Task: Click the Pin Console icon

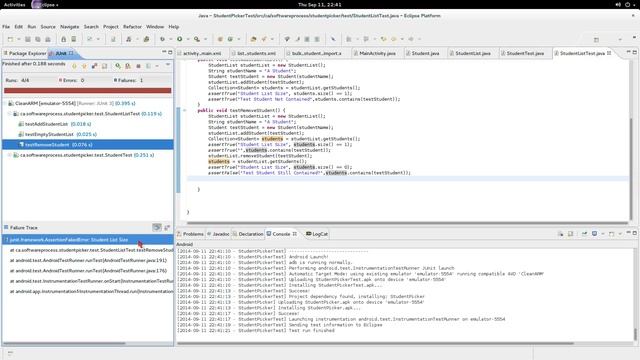Action: [584, 234]
